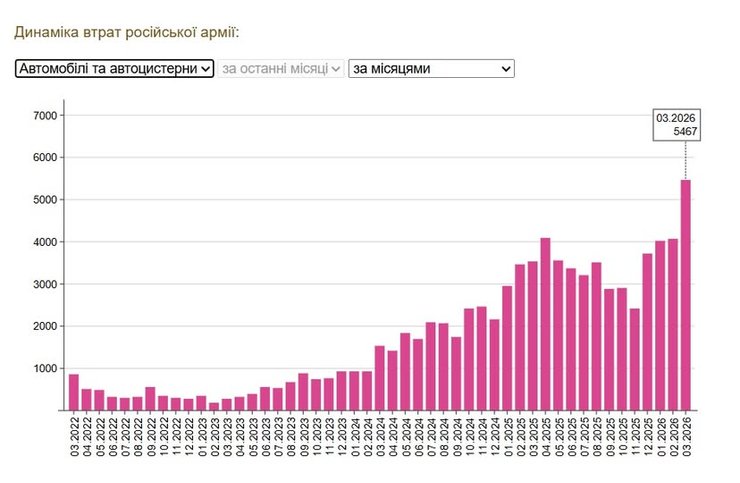The width and height of the screenshot is (740, 483).
Task: Select the bar for 09.2022
Action: click(x=151, y=398)
